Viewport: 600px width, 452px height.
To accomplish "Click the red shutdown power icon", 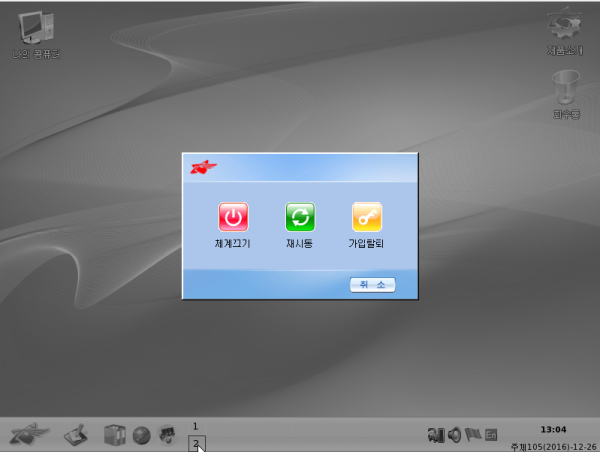I will [233, 217].
